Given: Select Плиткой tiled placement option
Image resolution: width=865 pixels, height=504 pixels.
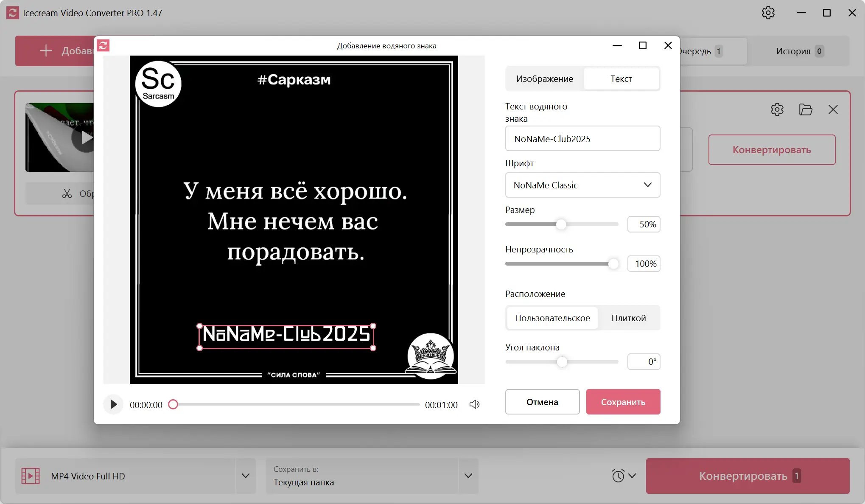Looking at the screenshot, I should pyautogui.click(x=628, y=318).
